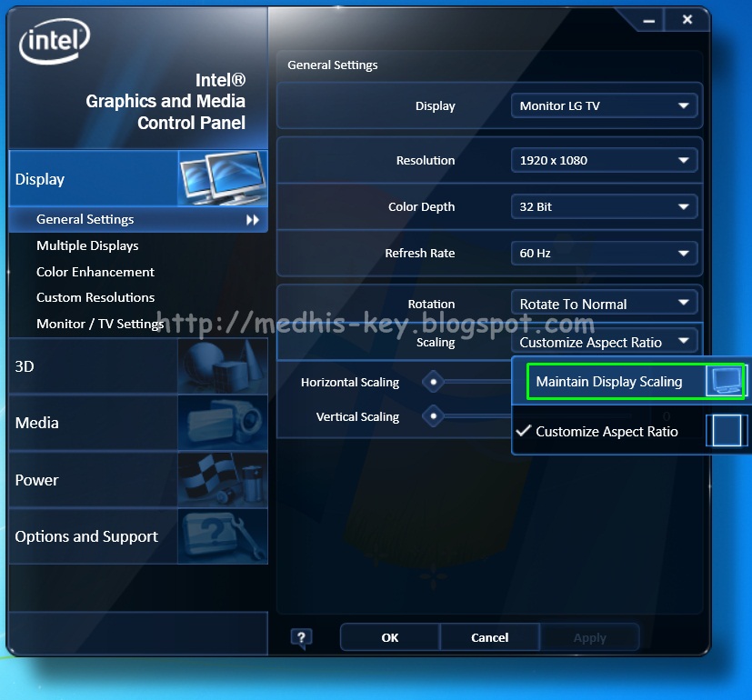Screen dimensions: 752x700
Task: Click the Rotation label
Action: click(431, 304)
